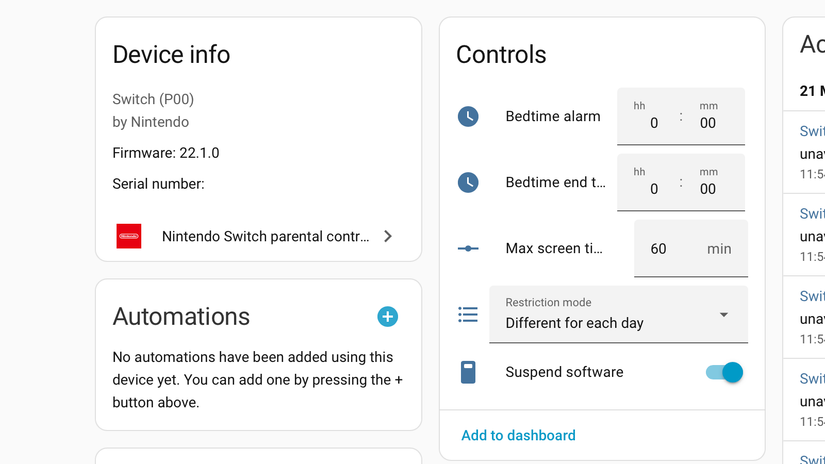Click the Switch (P00) model text
The image size is (825, 464).
(x=153, y=99)
